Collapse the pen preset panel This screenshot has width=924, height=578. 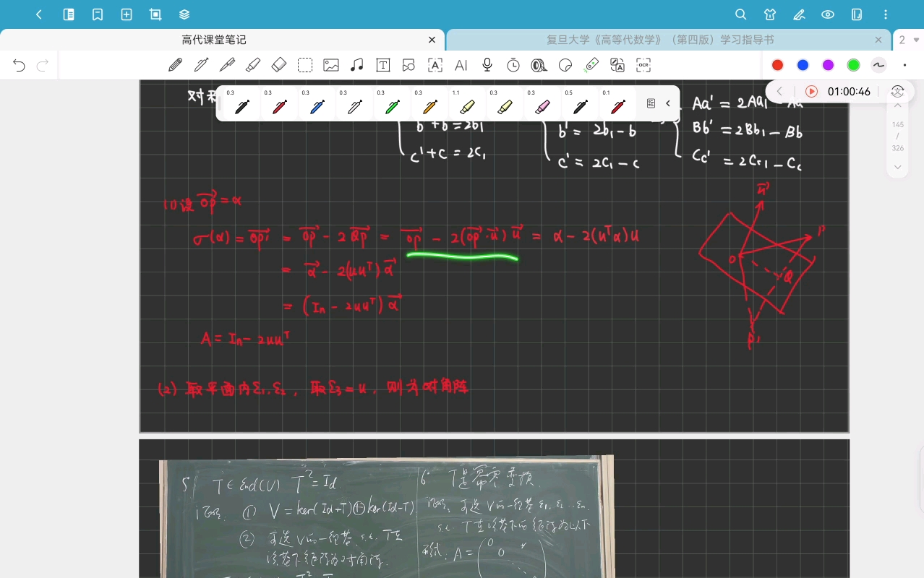668,103
